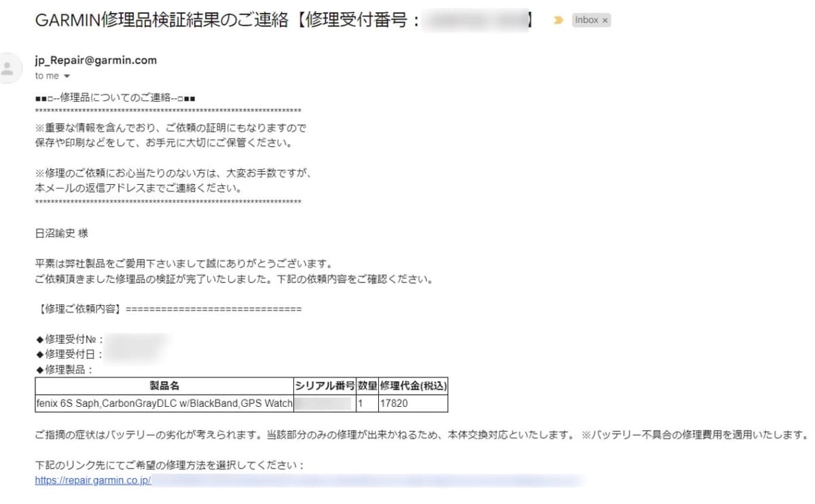Click the product name cell fenix 6S Saph
The width and height of the screenshot is (815, 504).
[164, 403]
